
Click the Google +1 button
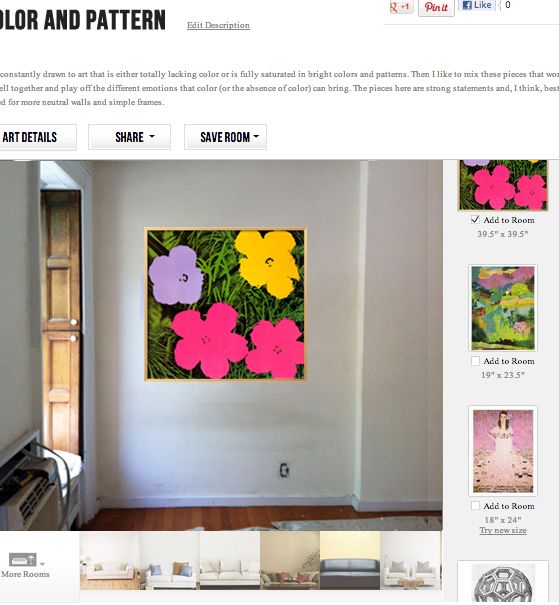tap(401, 7)
